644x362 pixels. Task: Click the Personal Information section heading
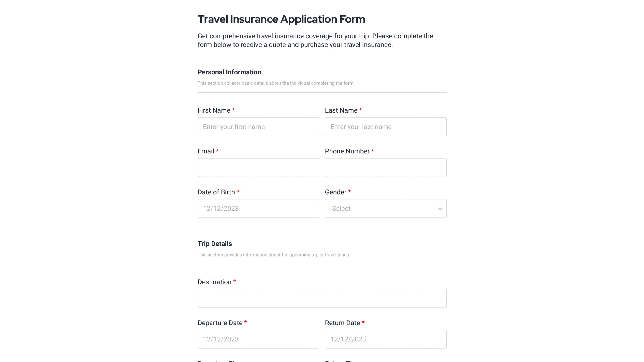(229, 72)
